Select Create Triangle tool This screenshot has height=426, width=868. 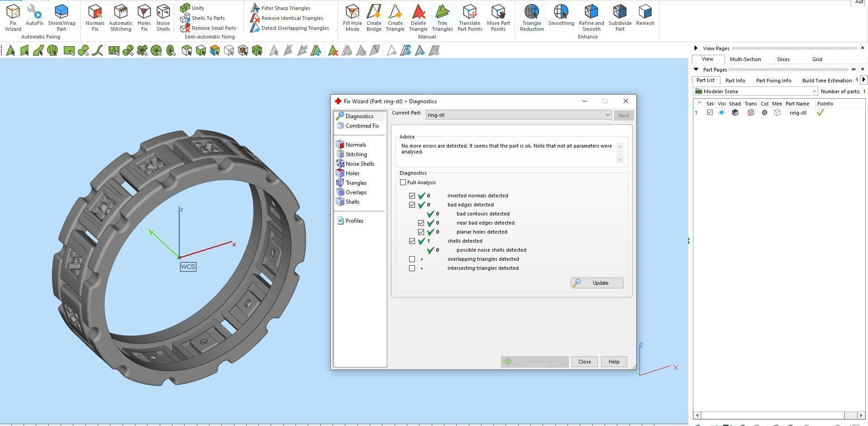(395, 18)
